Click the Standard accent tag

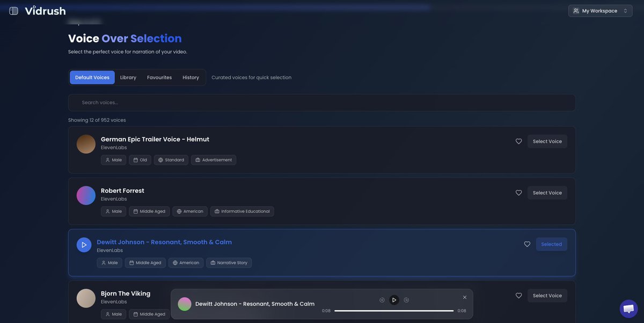click(171, 160)
